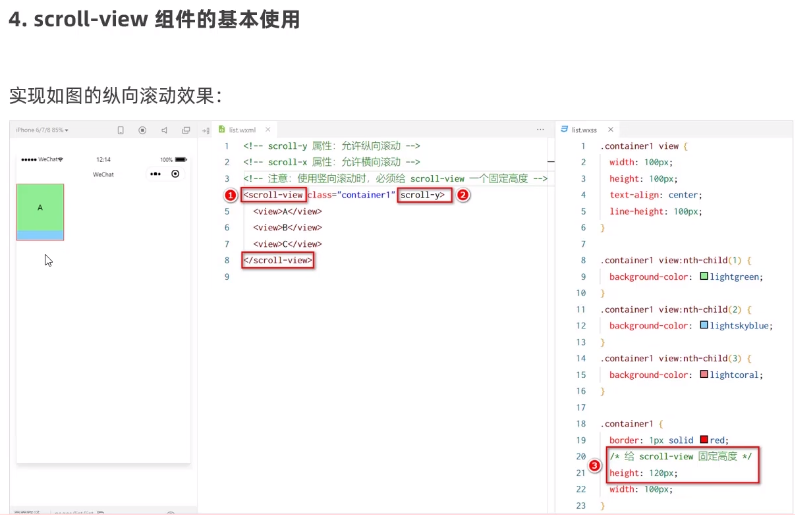
Task: Click the red color swatch on line 19
Action: pos(704,439)
